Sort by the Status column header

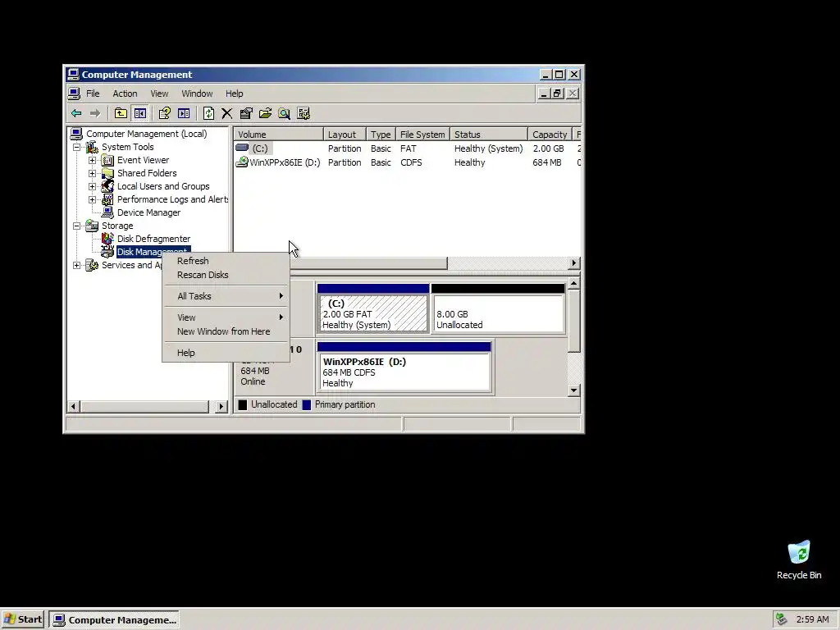[x=488, y=134]
